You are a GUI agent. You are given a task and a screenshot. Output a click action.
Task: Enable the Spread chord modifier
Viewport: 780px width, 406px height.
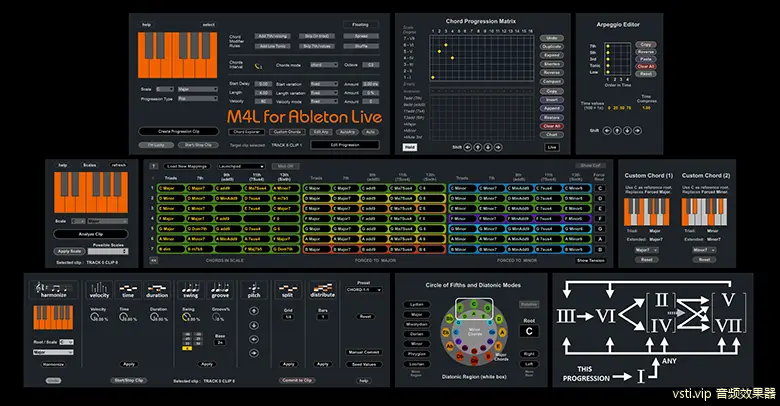click(x=361, y=36)
